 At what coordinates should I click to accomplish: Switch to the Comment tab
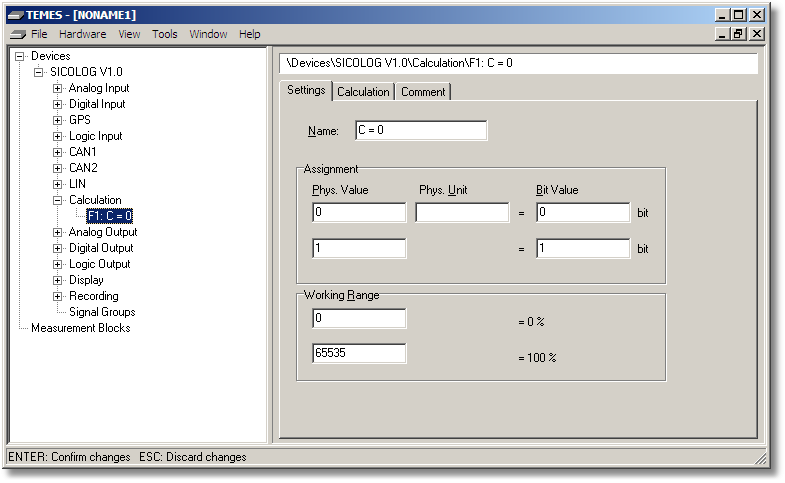point(423,92)
